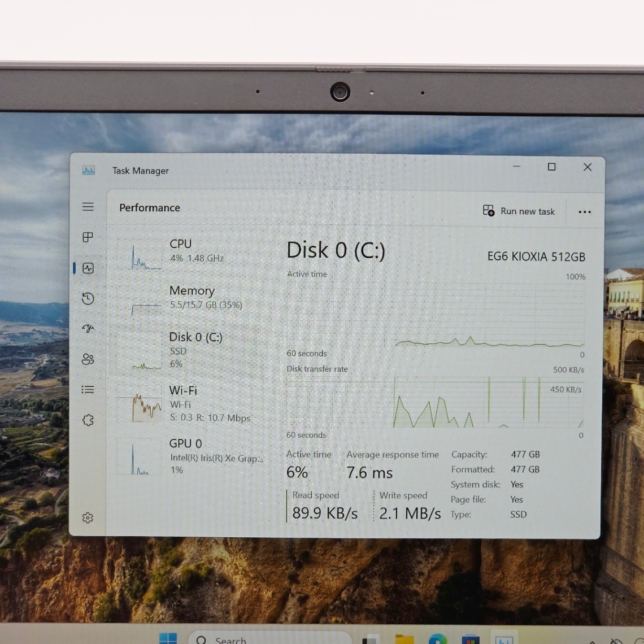
Task: Open Microsoft Store from the taskbar
Action: [471, 639]
